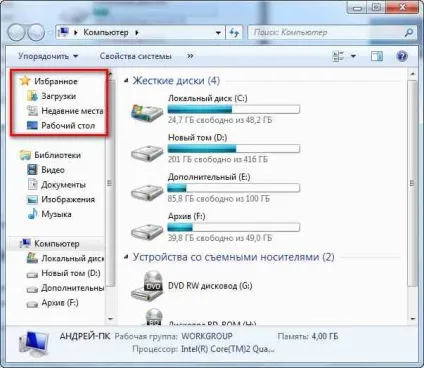This screenshot has width=424, height=368.
Task: Select the Архив (F:) label in main pane
Action: pyautogui.click(x=186, y=216)
